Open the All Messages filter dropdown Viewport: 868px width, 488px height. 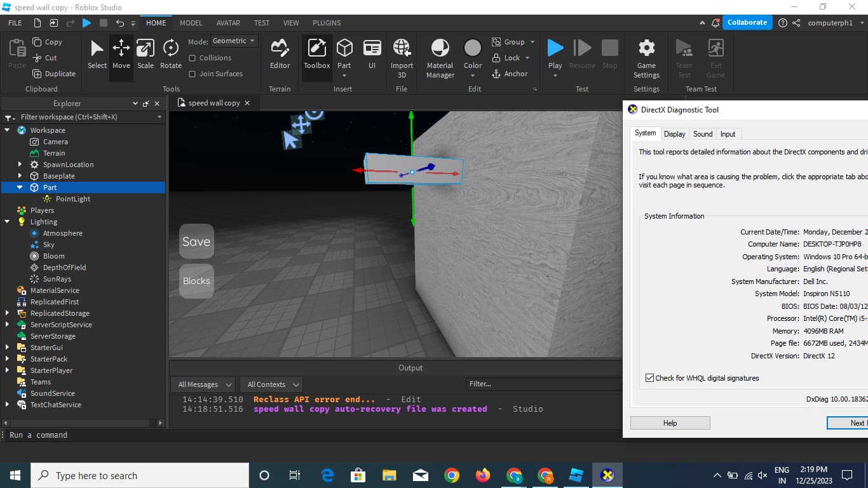pyautogui.click(x=203, y=384)
